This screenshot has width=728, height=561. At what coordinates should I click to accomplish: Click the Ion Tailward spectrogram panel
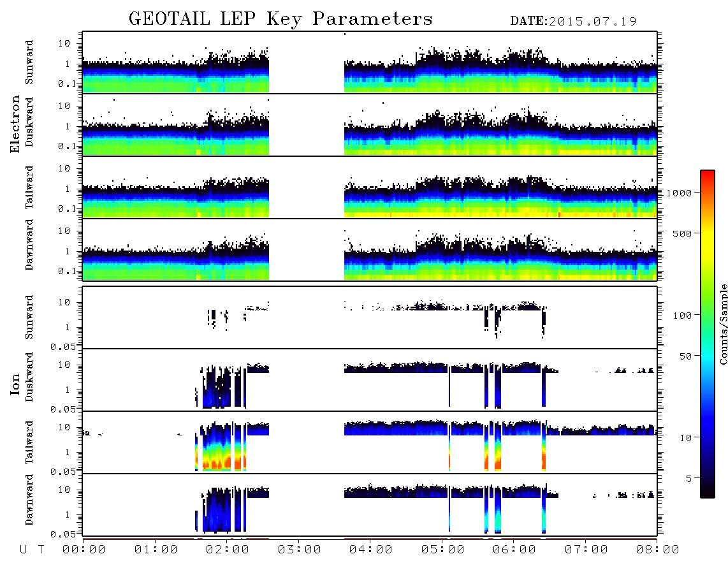[x=370, y=442]
